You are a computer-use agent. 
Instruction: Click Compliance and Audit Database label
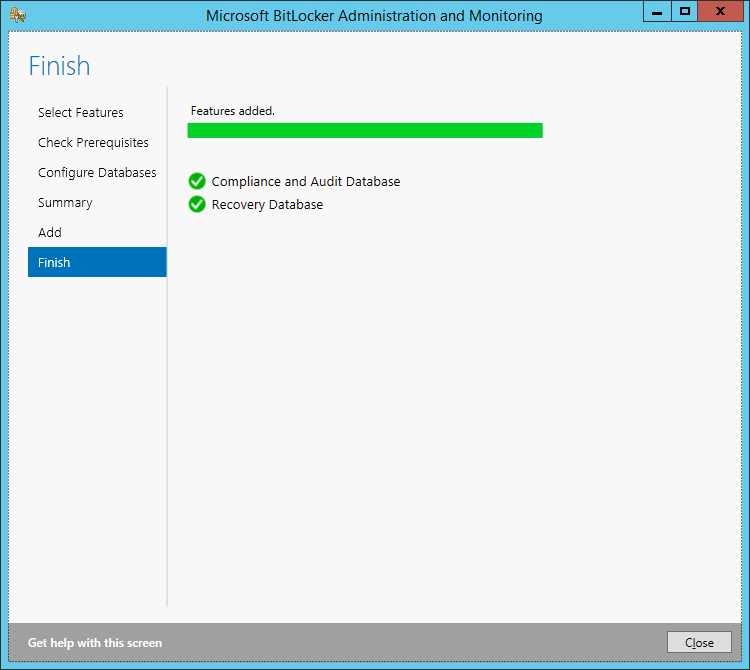pyautogui.click(x=306, y=182)
